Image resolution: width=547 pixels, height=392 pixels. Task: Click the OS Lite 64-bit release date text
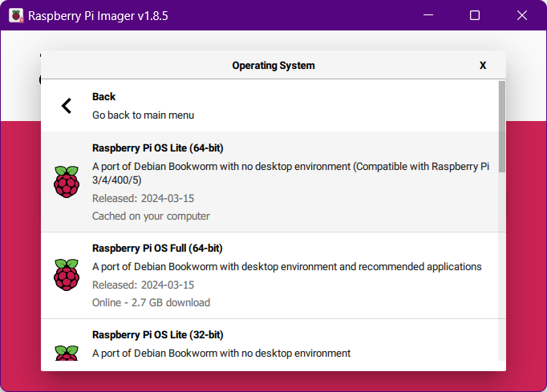[x=143, y=198]
